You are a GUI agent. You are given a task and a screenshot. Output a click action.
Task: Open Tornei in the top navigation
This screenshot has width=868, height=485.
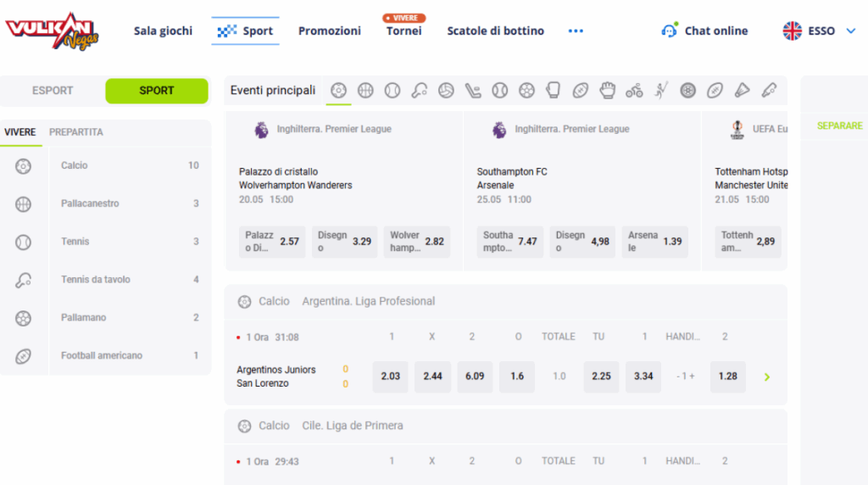point(404,31)
